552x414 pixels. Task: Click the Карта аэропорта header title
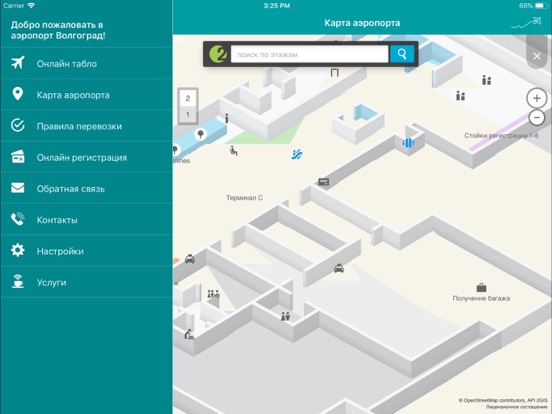362,23
